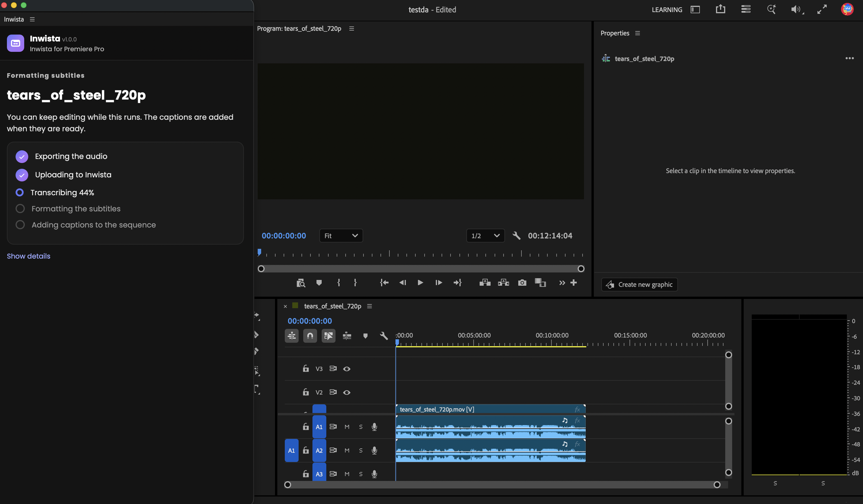Switch to LEARNING workspace
The height and width of the screenshot is (504, 863).
coord(667,10)
